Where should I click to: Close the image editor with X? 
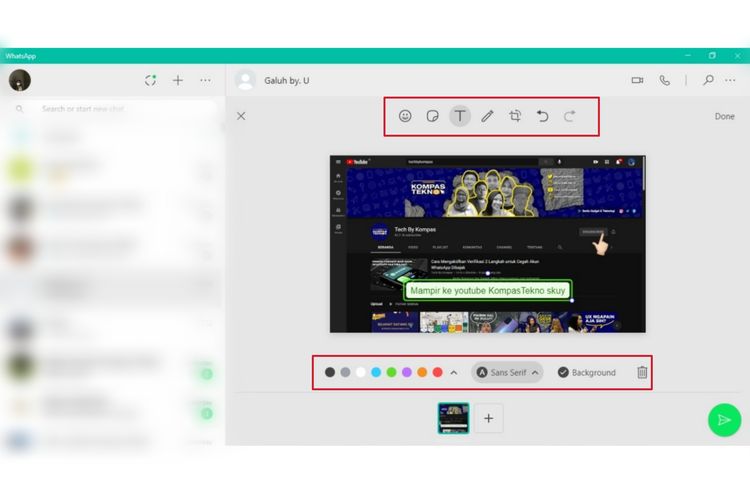241,116
